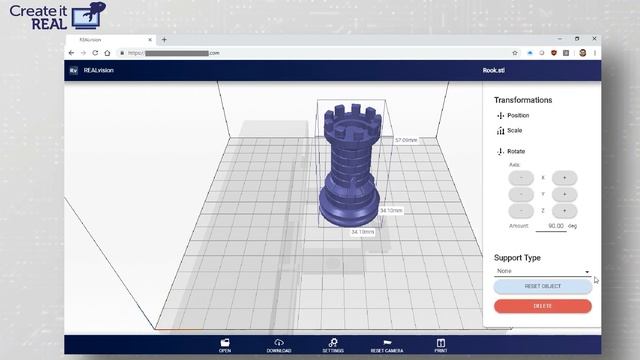640x360 pixels.
Task: Bookmark this page with the star
Action: click(x=515, y=53)
